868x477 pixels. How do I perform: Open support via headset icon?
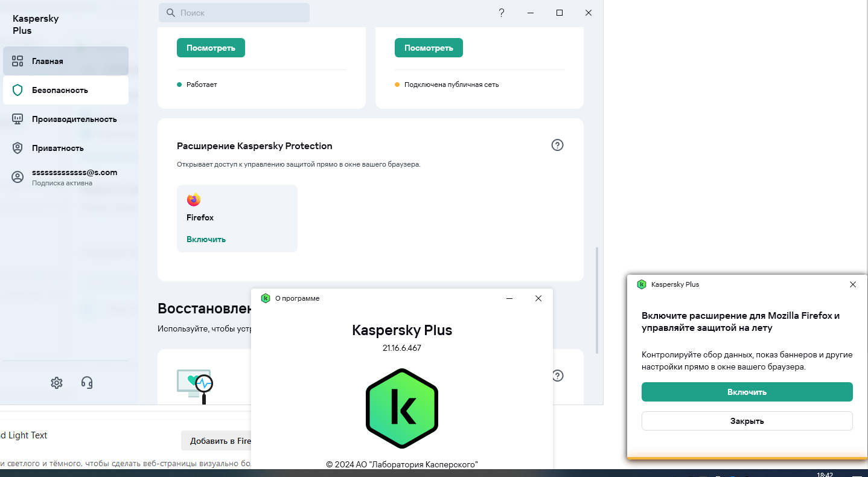[87, 383]
